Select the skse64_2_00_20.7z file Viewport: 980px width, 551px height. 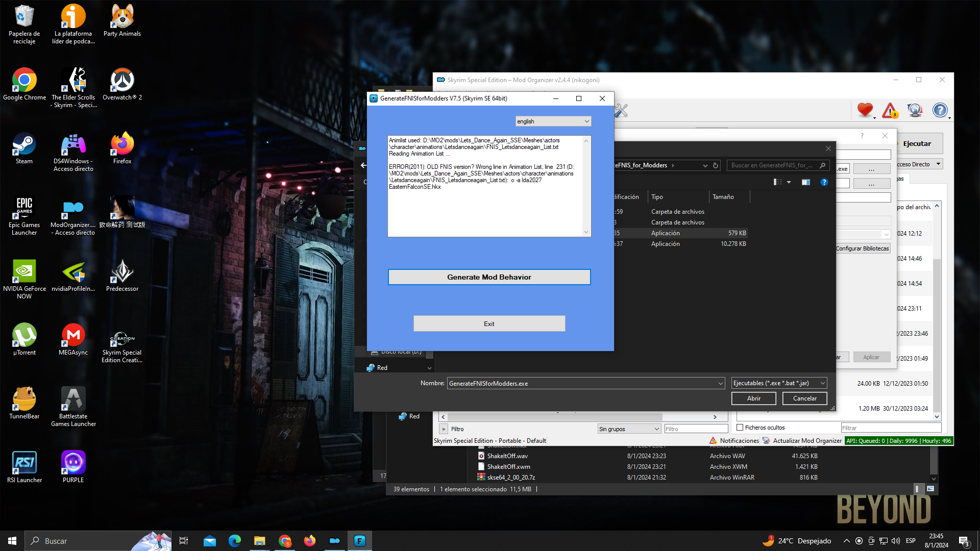coord(511,478)
